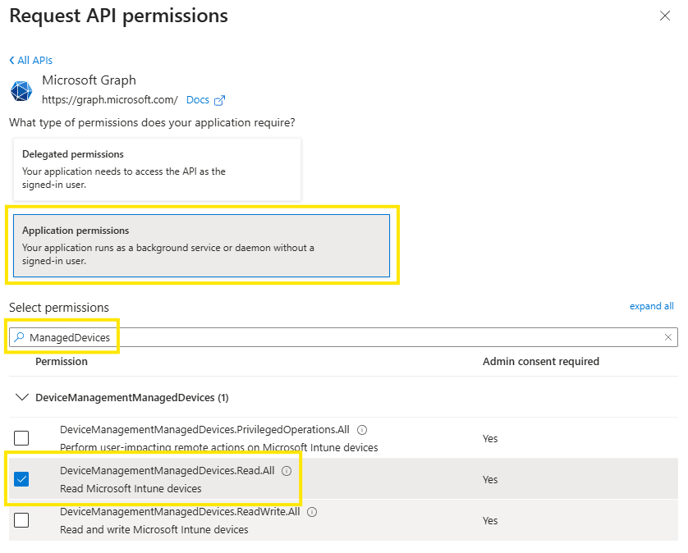Click the external link icon beside Docs
This screenshot has width=688, height=553.
pos(219,101)
